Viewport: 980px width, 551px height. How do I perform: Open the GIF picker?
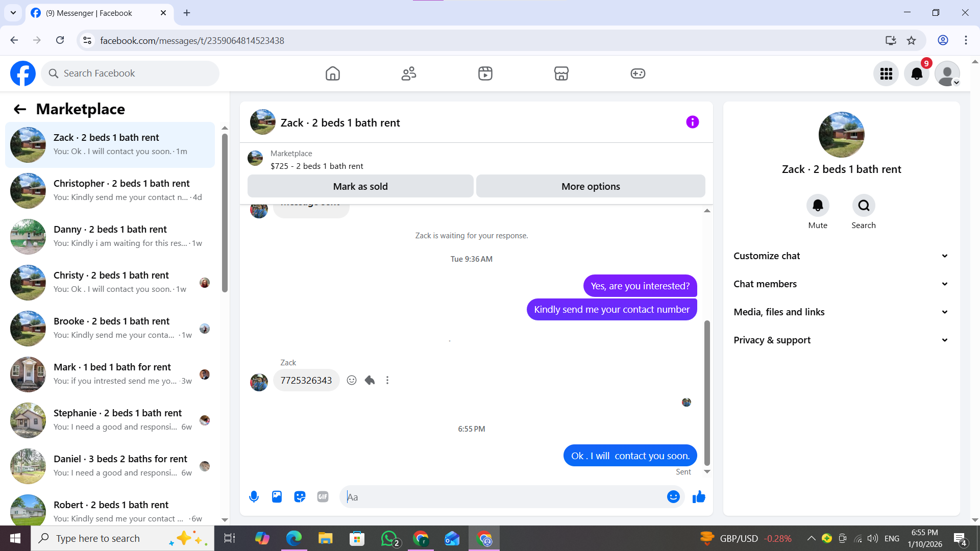tap(323, 496)
